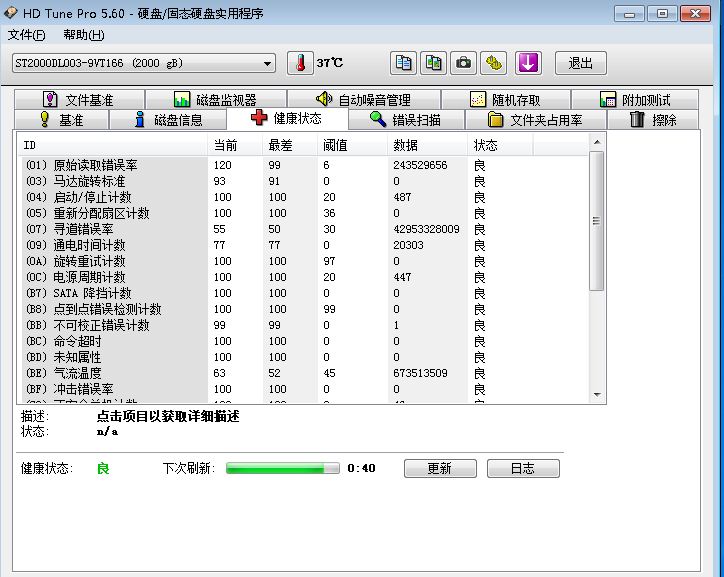724x577 pixels.
Task: Click the camera save screenshot icon
Action: coord(463,63)
